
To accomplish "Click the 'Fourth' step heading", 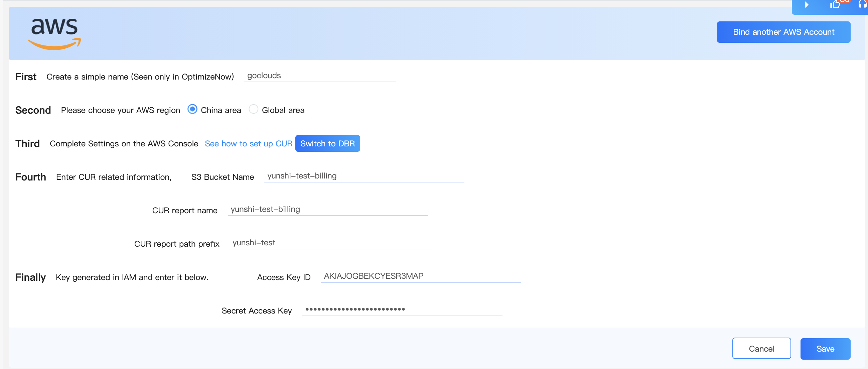I will point(30,177).
